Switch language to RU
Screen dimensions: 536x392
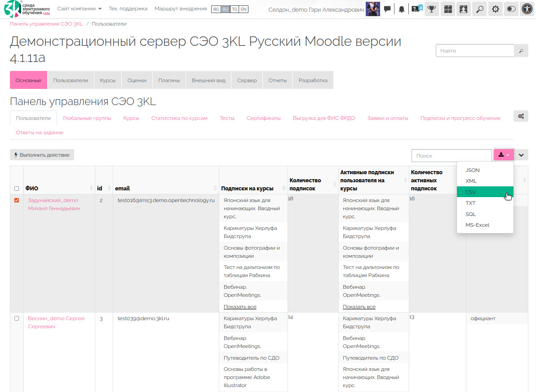click(x=225, y=9)
